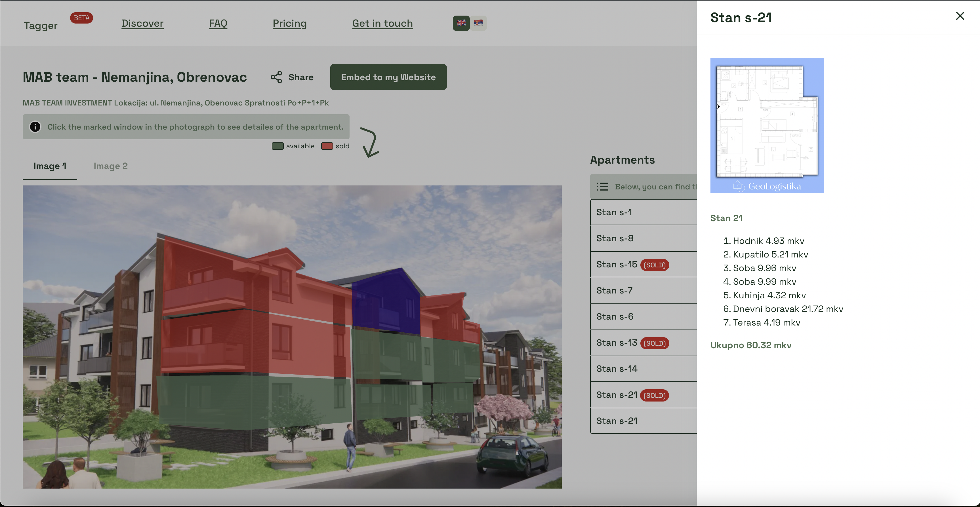
Task: Close the Stan s-21 details panel
Action: tap(960, 16)
